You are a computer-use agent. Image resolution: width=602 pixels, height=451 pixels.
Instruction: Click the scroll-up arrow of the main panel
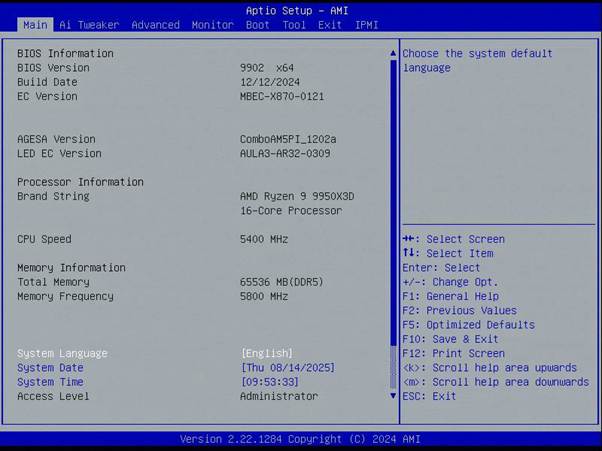click(x=393, y=53)
